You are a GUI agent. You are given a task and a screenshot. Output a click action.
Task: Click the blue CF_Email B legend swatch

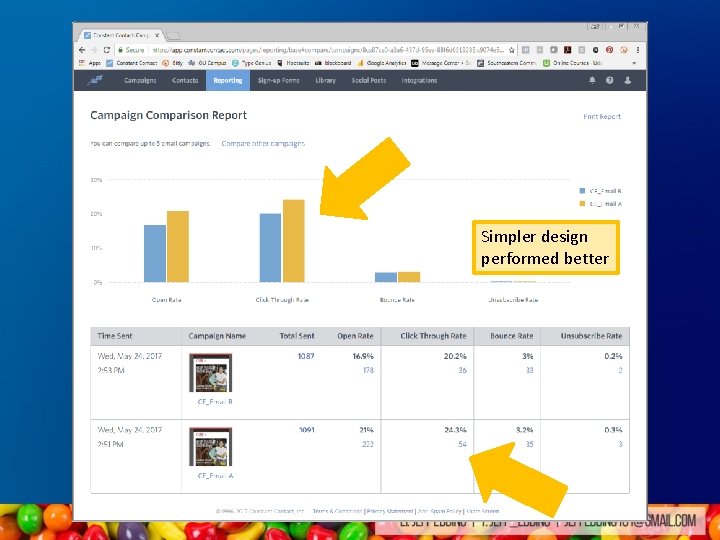[x=582, y=191]
